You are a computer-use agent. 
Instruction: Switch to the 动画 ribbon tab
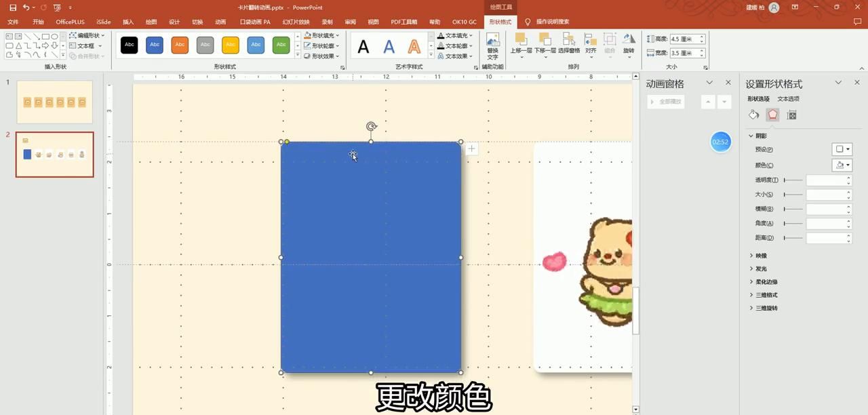click(220, 21)
